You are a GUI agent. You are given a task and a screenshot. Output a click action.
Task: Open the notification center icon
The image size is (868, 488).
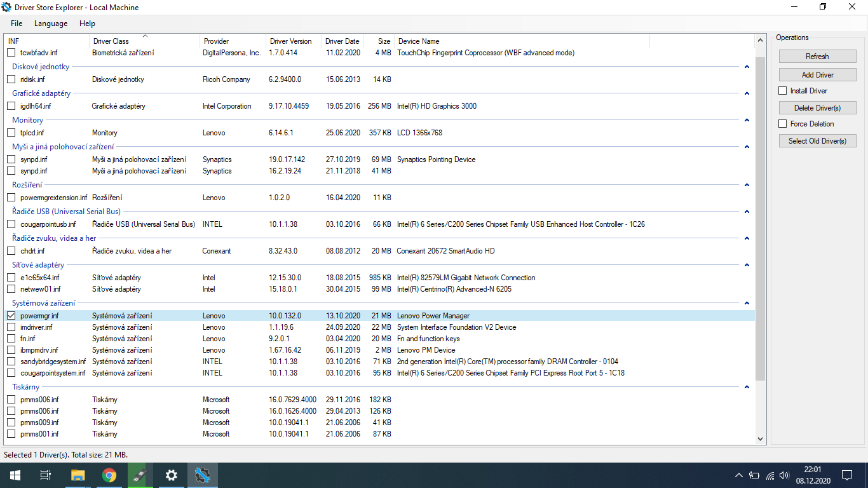846,475
